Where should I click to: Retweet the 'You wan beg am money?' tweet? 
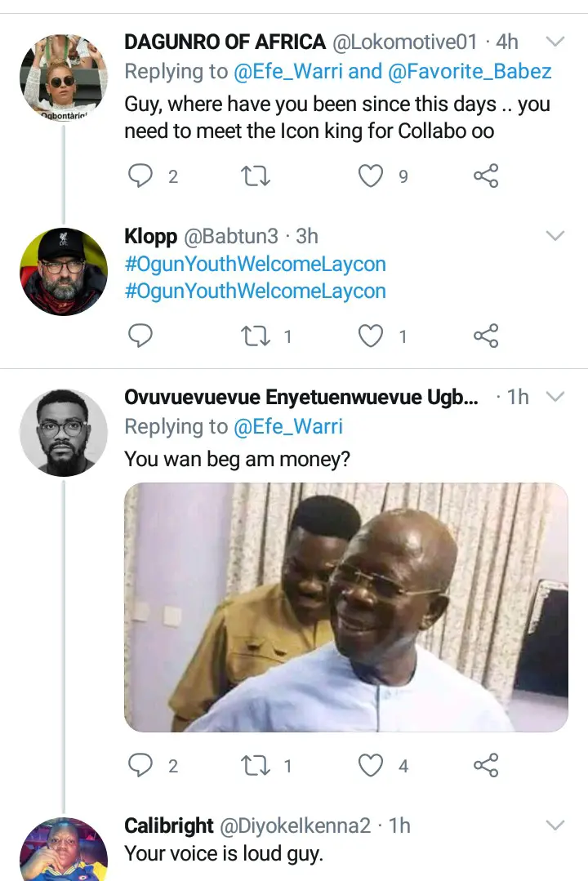256,765
